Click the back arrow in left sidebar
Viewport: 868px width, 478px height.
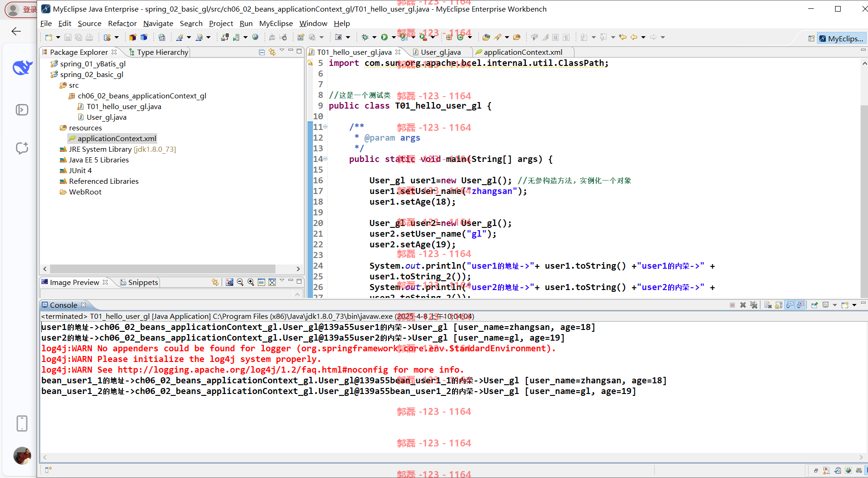[16, 31]
